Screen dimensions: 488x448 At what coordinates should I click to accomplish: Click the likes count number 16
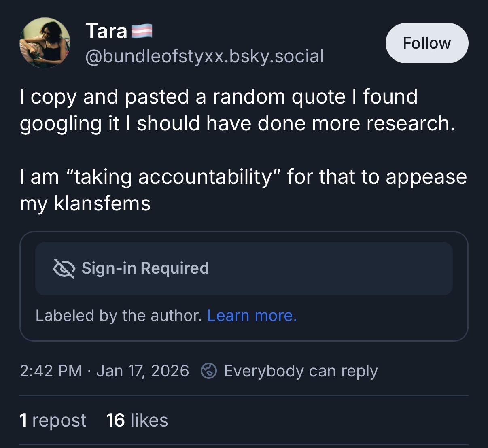pos(115,420)
